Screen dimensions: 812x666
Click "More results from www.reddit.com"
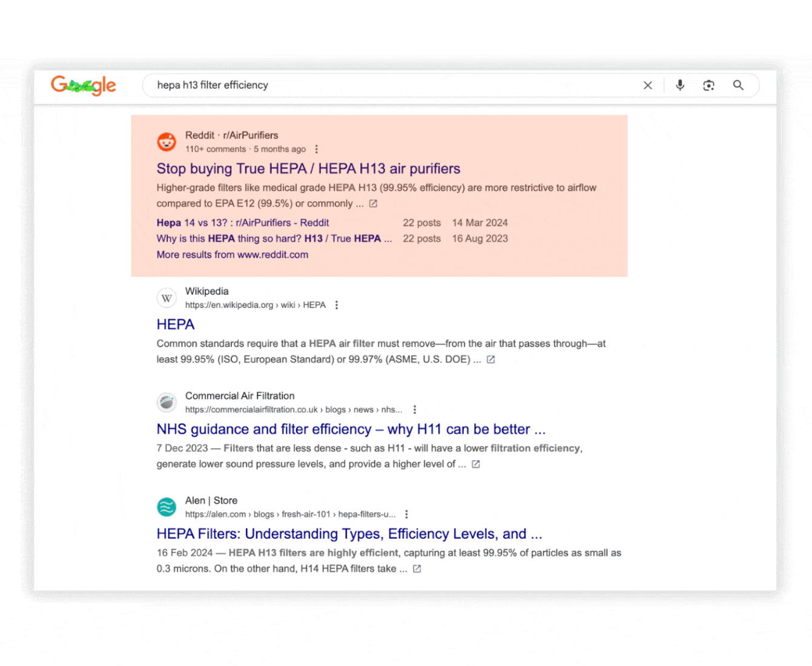click(232, 255)
